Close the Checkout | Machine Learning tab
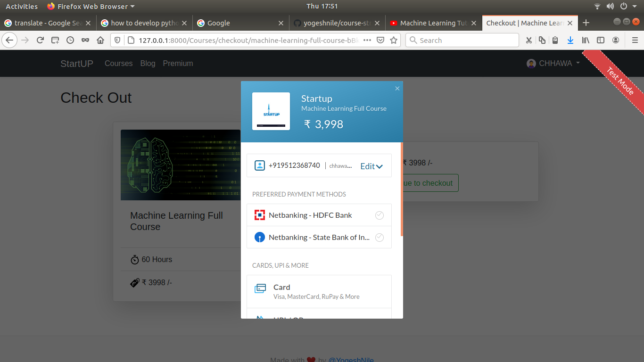Screen dimensions: 644x362 pyautogui.click(x=570, y=23)
